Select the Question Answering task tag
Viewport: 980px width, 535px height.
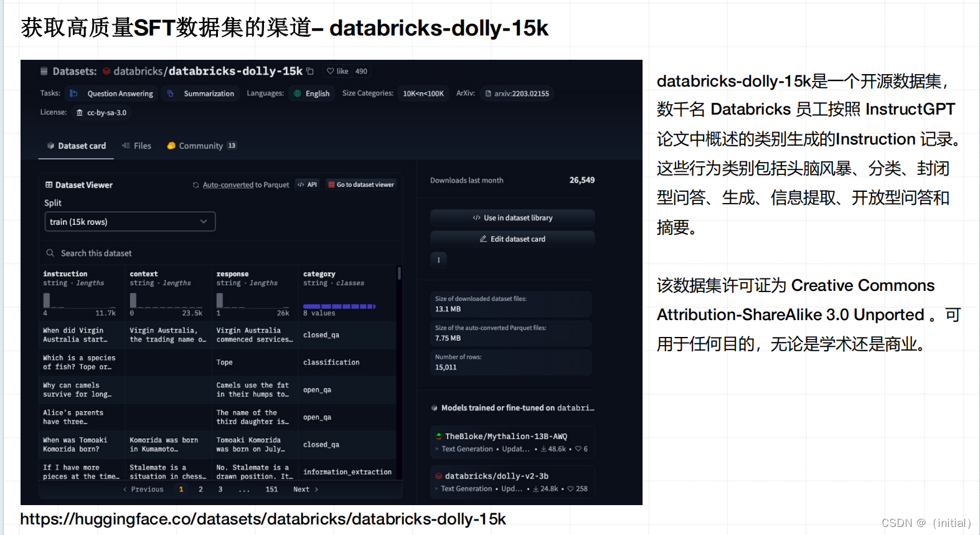click(112, 93)
